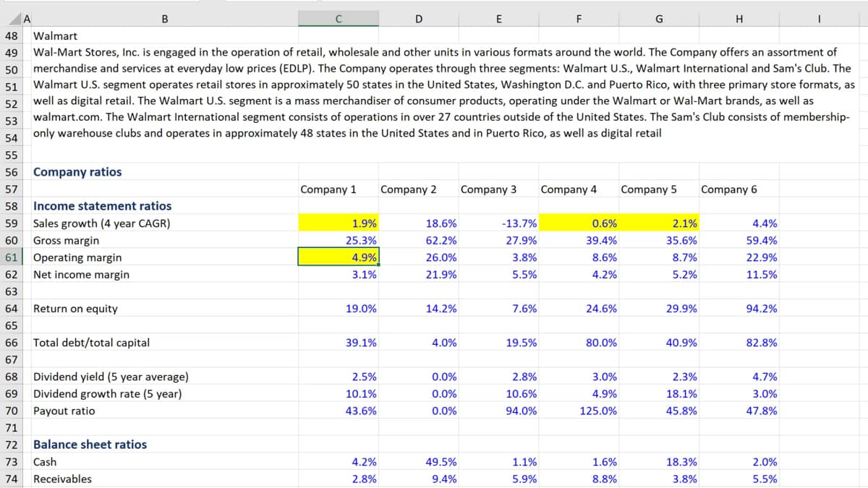
Task: Click the Cash row label
Action: coord(45,462)
